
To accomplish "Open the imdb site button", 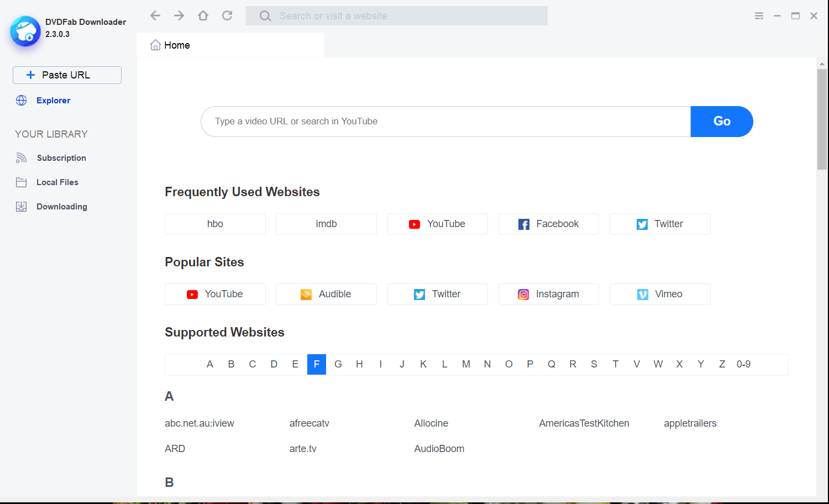I will 326,224.
